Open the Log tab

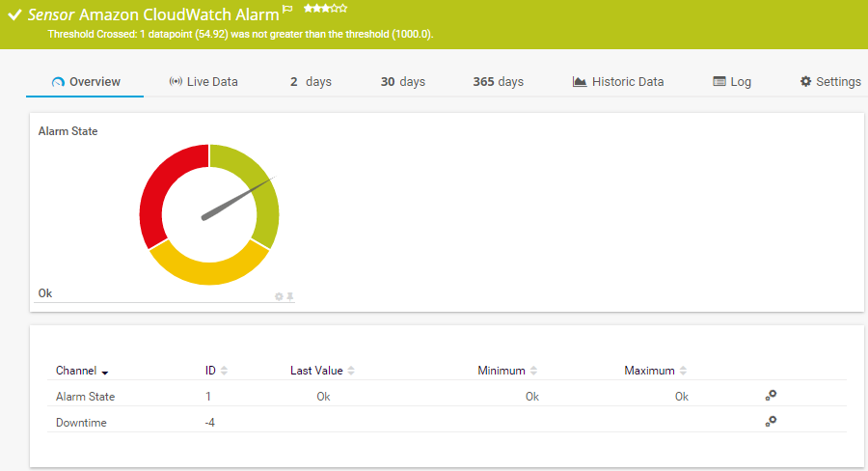(731, 82)
